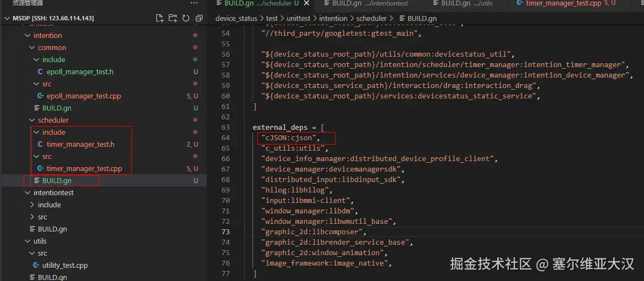Expand the collapsed src folder under intentiontest
Viewport: 644px width, 281px height.
click(32, 217)
